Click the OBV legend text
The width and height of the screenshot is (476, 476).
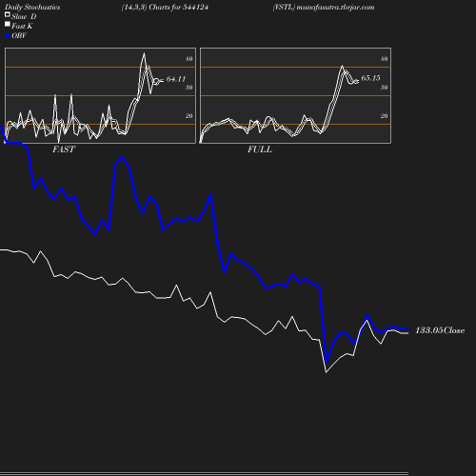point(19,36)
